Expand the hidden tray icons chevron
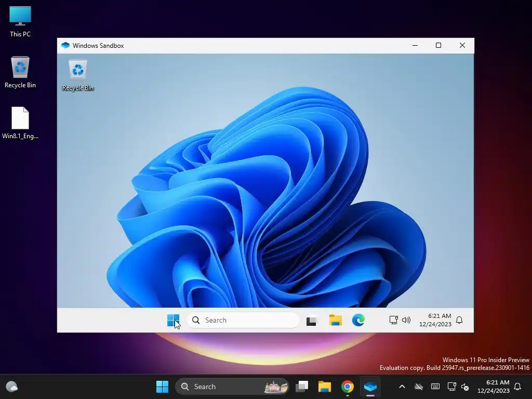 [402, 387]
